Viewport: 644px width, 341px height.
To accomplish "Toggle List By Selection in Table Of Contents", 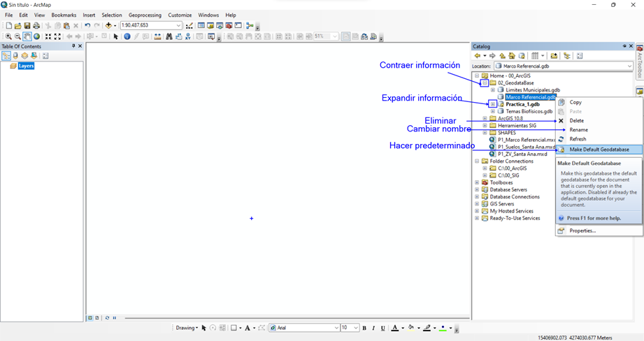I will pyautogui.click(x=34, y=56).
